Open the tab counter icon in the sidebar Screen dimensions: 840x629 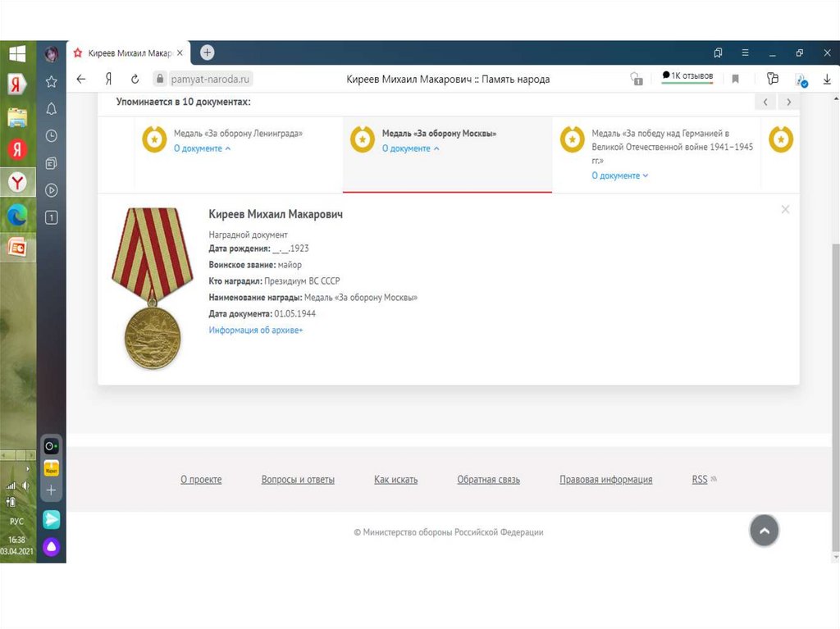pyautogui.click(x=52, y=217)
